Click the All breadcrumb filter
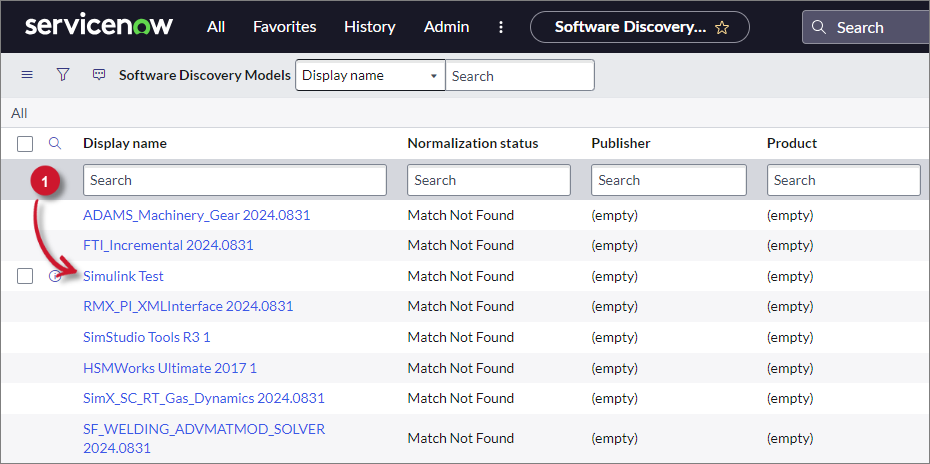The width and height of the screenshot is (930, 464). [19, 113]
